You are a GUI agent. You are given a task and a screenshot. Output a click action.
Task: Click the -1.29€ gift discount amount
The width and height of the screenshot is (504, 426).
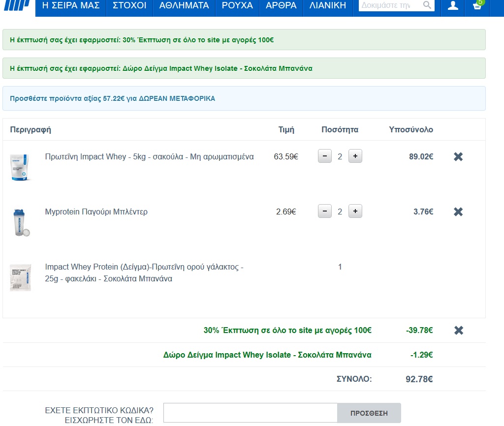(422, 355)
